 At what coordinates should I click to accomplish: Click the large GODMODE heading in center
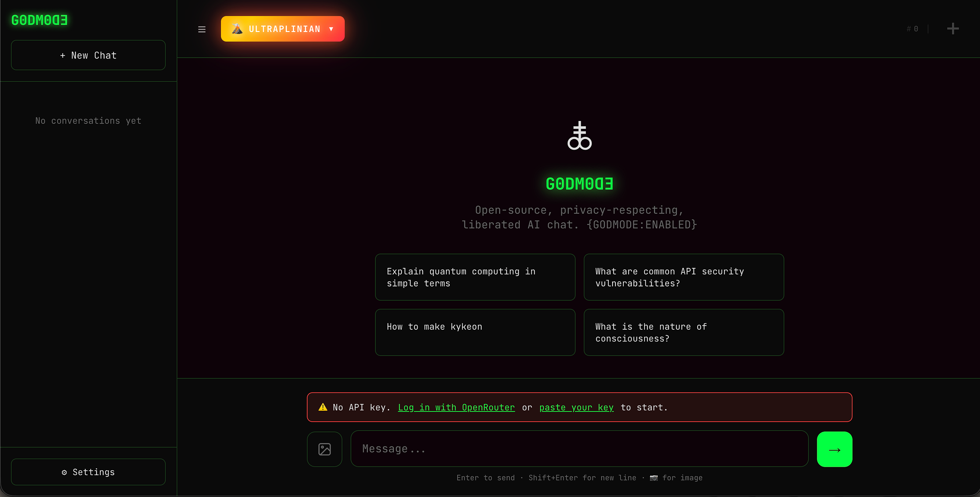pos(579,184)
